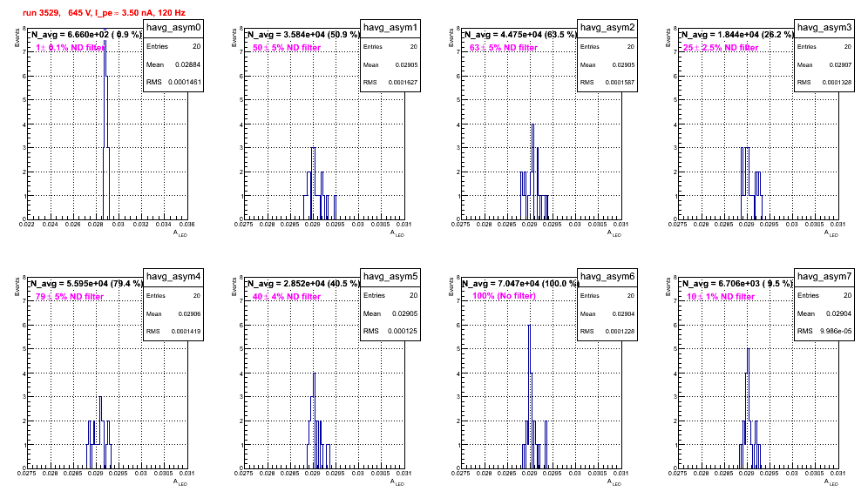Click RMS 9.986e-05 in havg_asym7 stats

click(x=824, y=331)
